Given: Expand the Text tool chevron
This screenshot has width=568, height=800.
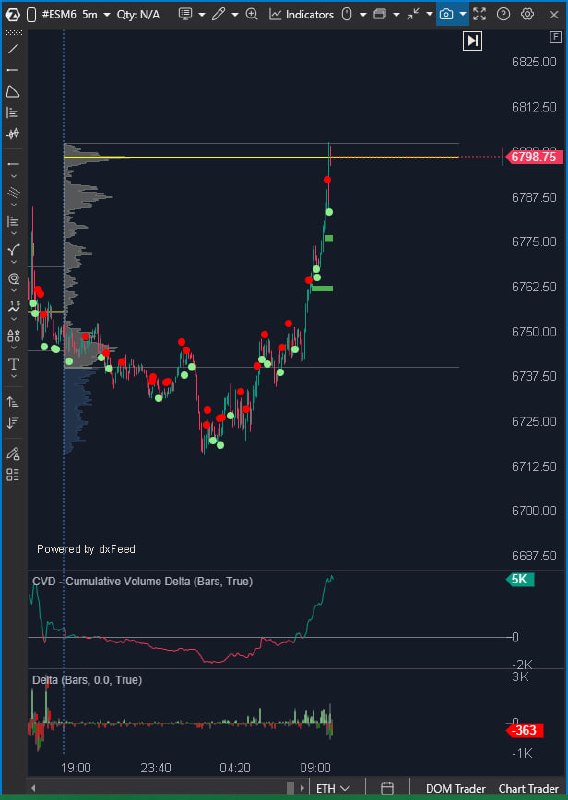Looking at the screenshot, I should (x=14, y=376).
